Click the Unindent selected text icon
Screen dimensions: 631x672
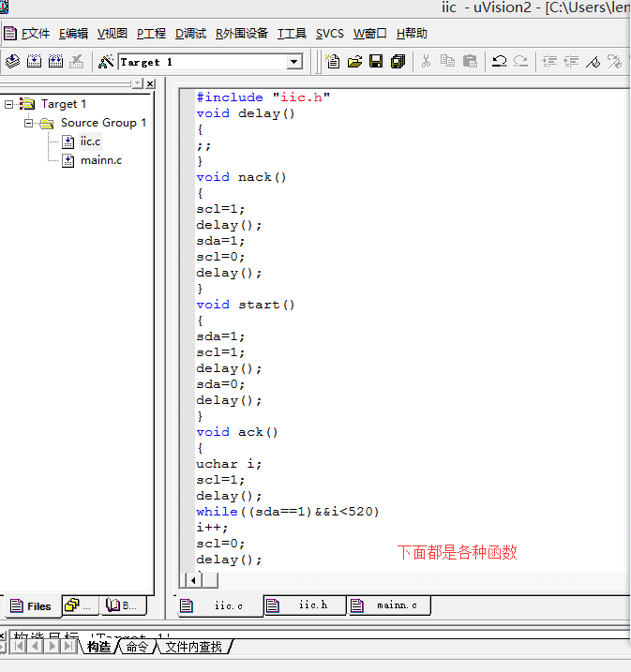[571, 61]
